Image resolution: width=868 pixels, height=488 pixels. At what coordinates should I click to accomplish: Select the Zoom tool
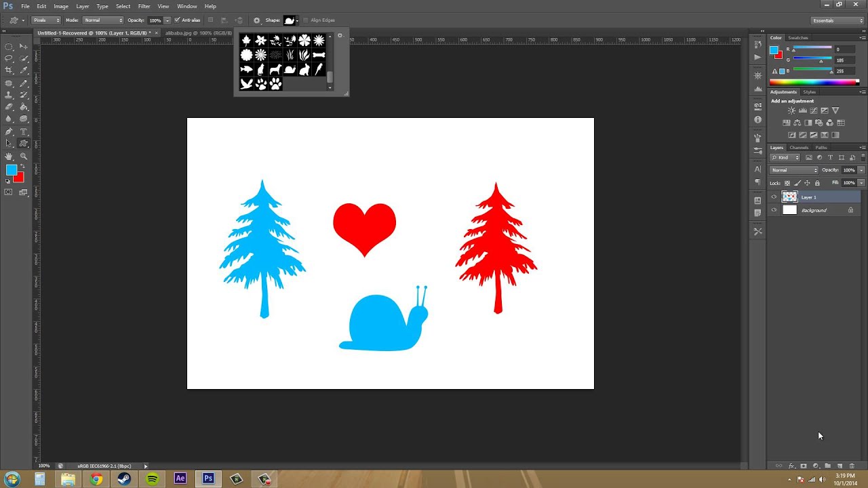coord(24,157)
